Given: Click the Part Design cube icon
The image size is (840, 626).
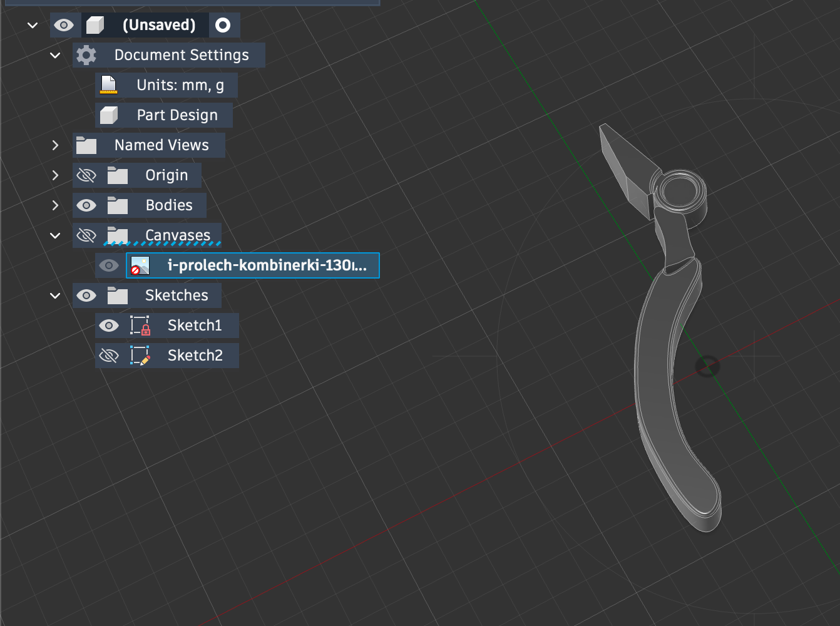Looking at the screenshot, I should [109, 115].
